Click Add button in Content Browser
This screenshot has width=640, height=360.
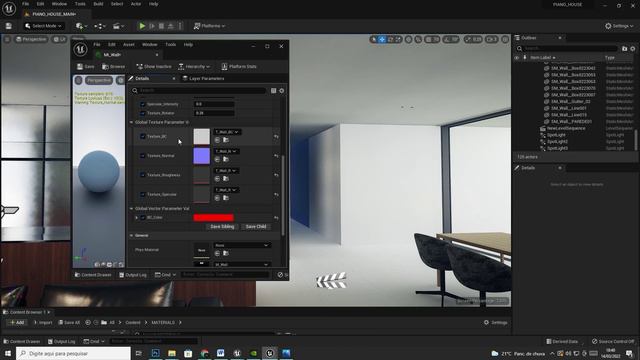point(17,322)
